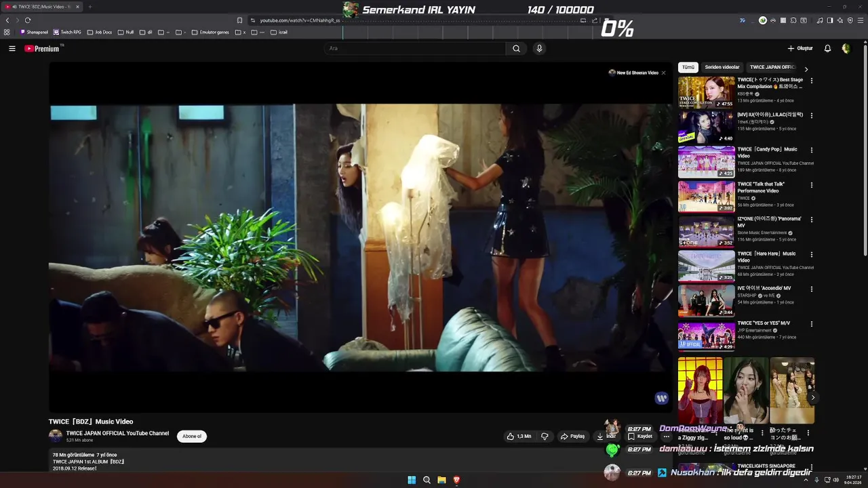Click the YouTube search field 'Ara'
This screenshot has width=868, height=488.
(x=415, y=48)
